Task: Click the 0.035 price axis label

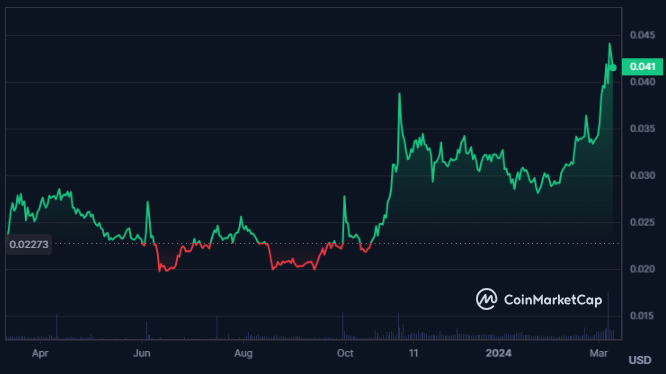Action: pos(643,129)
